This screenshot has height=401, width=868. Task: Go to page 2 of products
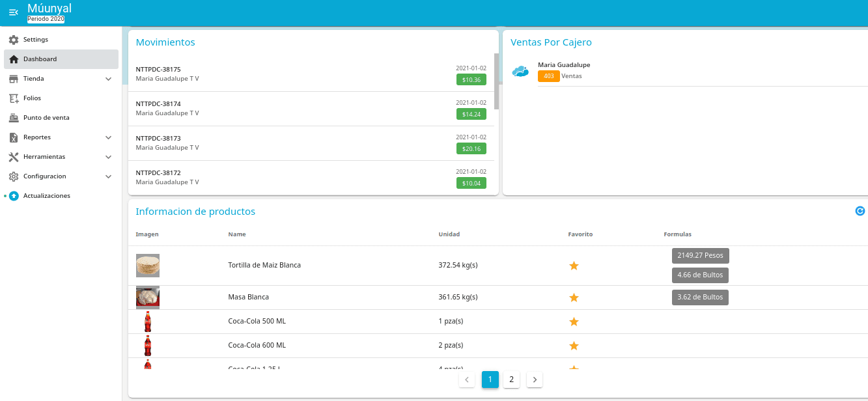pyautogui.click(x=512, y=380)
